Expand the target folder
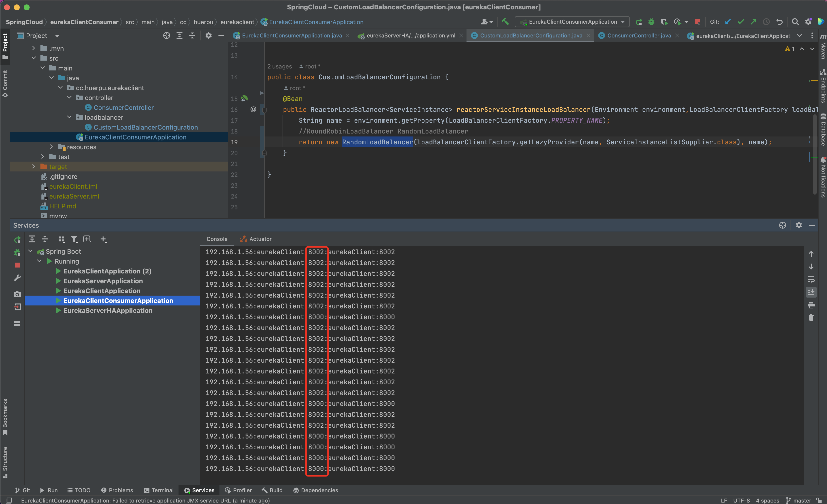Image resolution: width=827 pixels, height=504 pixels. (x=33, y=166)
